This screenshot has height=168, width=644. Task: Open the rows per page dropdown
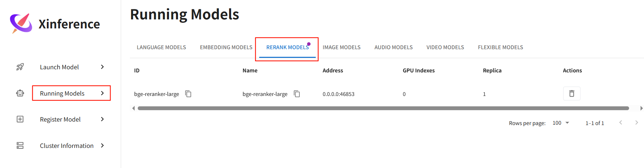[x=561, y=123]
